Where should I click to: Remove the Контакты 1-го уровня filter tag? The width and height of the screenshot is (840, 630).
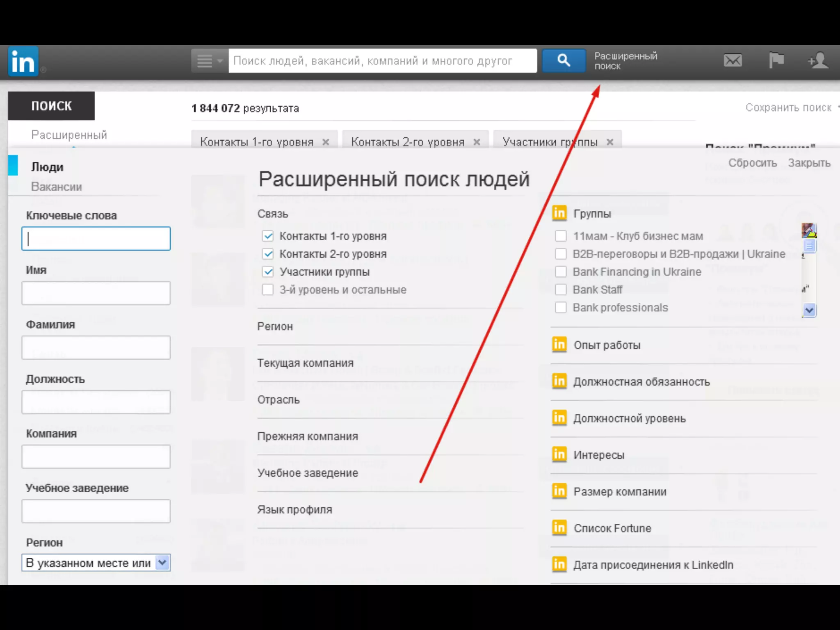coord(326,142)
